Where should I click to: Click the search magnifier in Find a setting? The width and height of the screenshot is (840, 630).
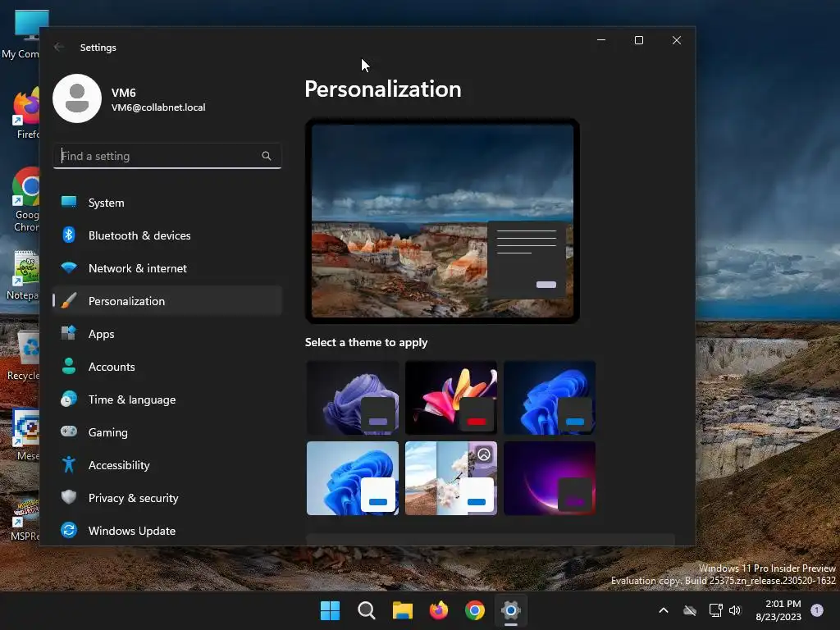(267, 156)
